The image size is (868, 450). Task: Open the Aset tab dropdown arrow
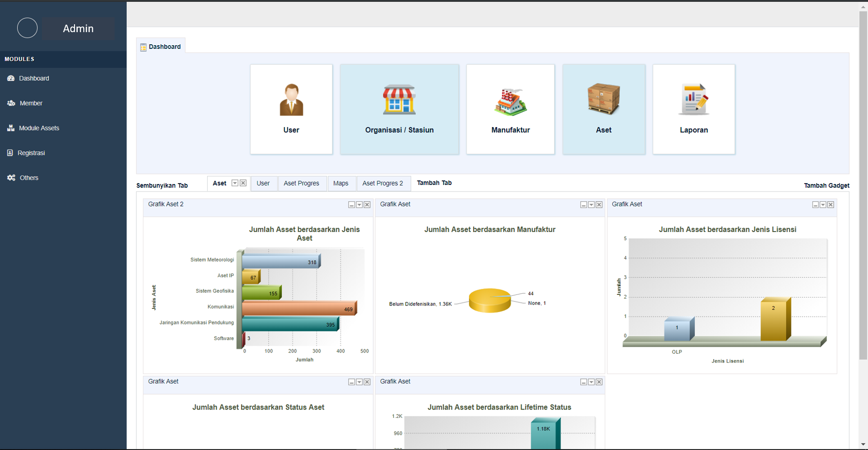pyautogui.click(x=235, y=183)
